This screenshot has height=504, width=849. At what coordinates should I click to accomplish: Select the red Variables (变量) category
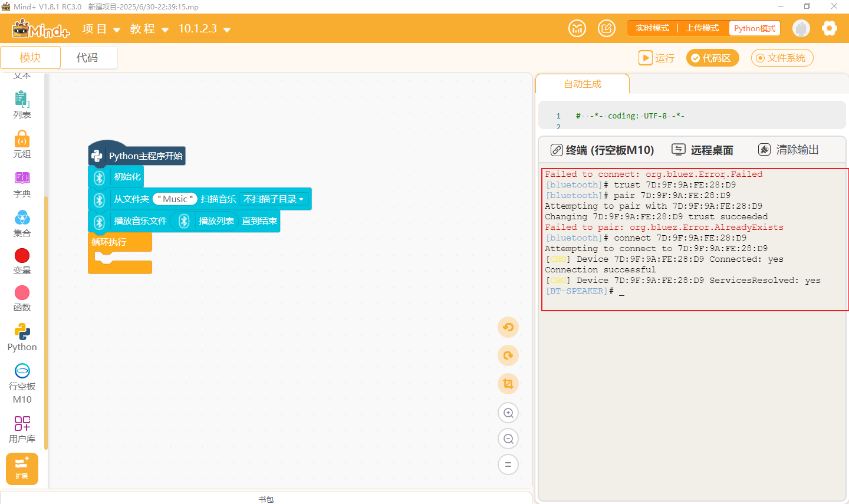tap(22, 262)
